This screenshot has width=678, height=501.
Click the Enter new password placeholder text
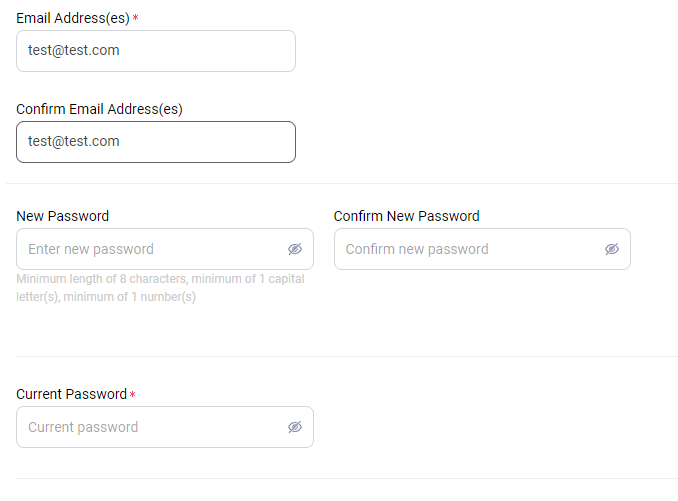(91, 249)
